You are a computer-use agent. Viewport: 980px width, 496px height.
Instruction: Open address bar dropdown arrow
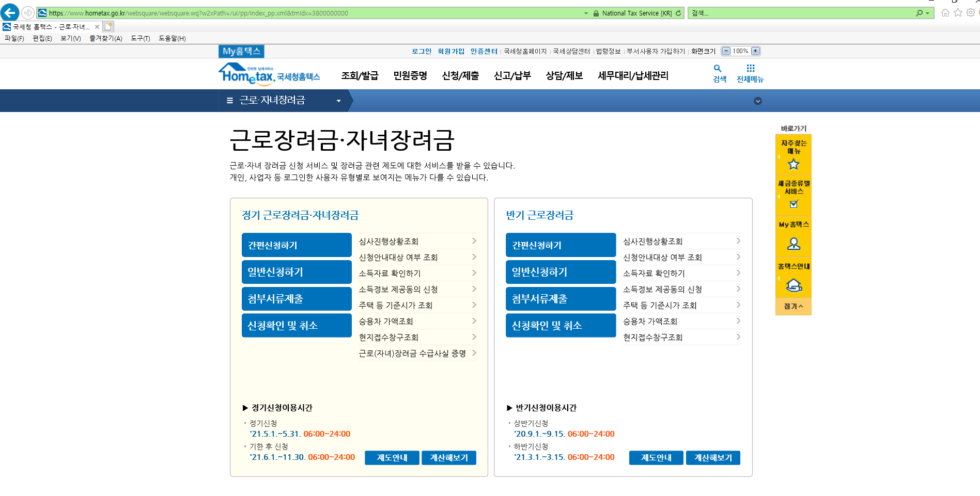[x=586, y=13]
